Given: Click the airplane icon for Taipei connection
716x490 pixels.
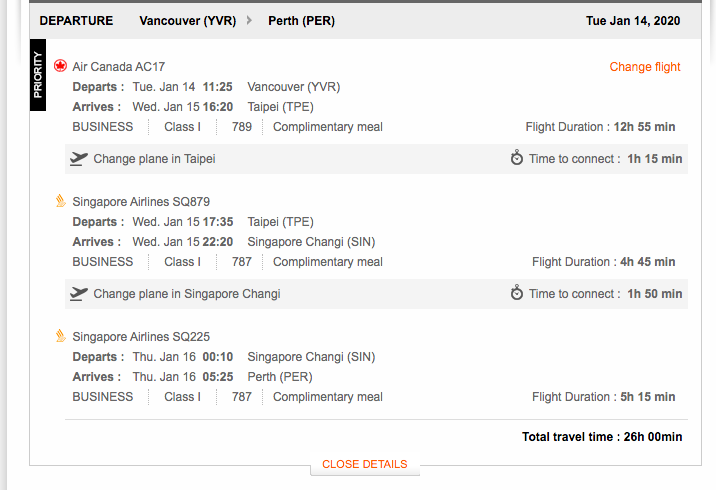Looking at the screenshot, I should pos(79,159).
